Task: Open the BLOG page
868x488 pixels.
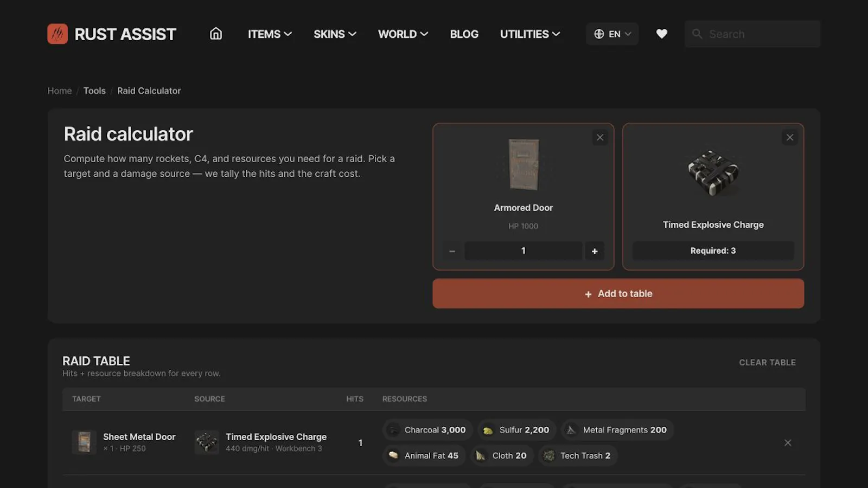Action: pos(464,34)
